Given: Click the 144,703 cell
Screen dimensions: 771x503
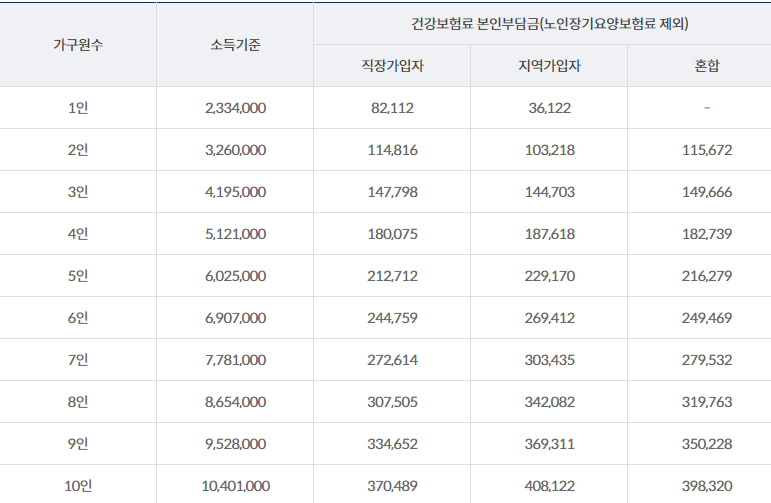Looking at the screenshot, I should pyautogui.click(x=550, y=192).
